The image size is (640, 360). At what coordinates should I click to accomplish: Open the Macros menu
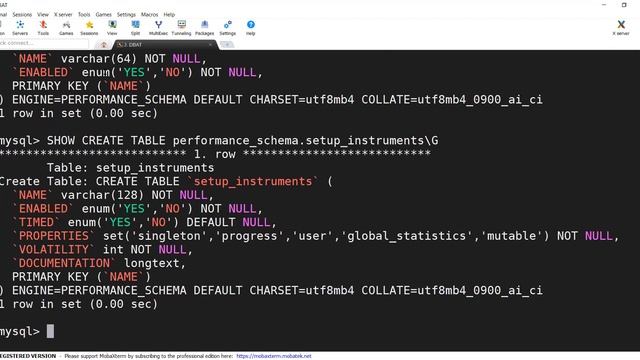[x=149, y=14]
